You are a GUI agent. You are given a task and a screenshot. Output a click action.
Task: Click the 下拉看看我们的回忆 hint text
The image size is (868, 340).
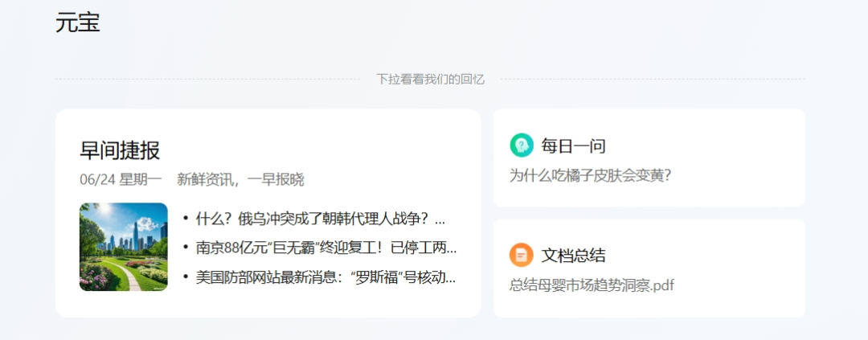pos(431,80)
